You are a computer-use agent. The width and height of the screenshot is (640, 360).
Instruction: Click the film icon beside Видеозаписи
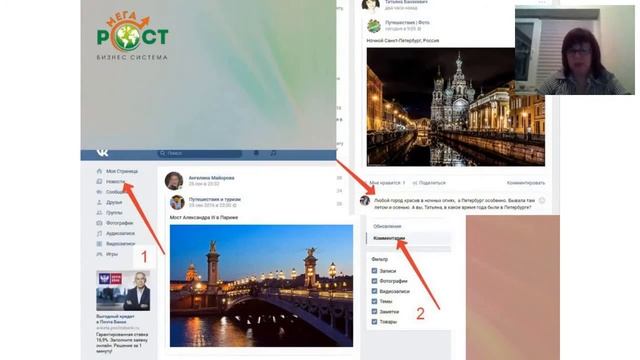pyautogui.click(x=99, y=244)
